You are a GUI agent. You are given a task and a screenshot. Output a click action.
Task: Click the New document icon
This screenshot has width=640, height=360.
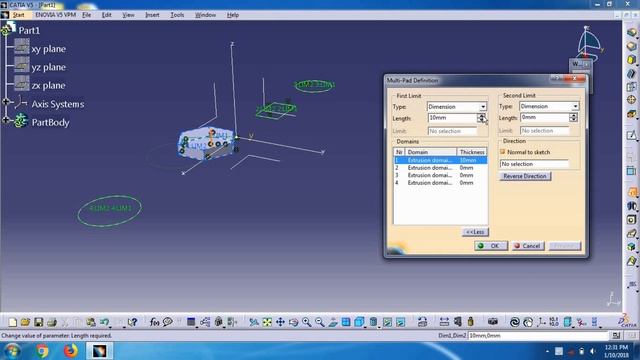pos(13,322)
